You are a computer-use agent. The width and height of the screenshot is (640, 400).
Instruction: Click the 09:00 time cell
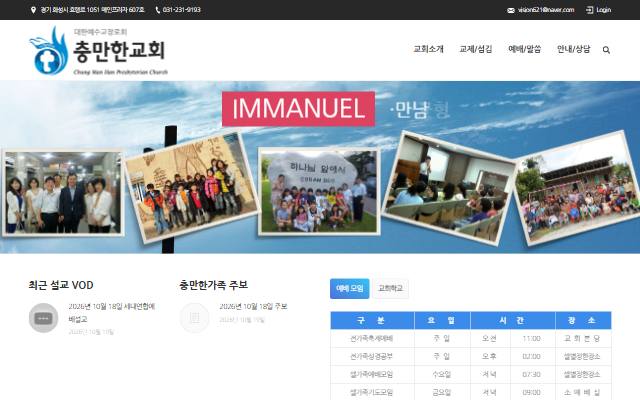pyautogui.click(x=532, y=392)
